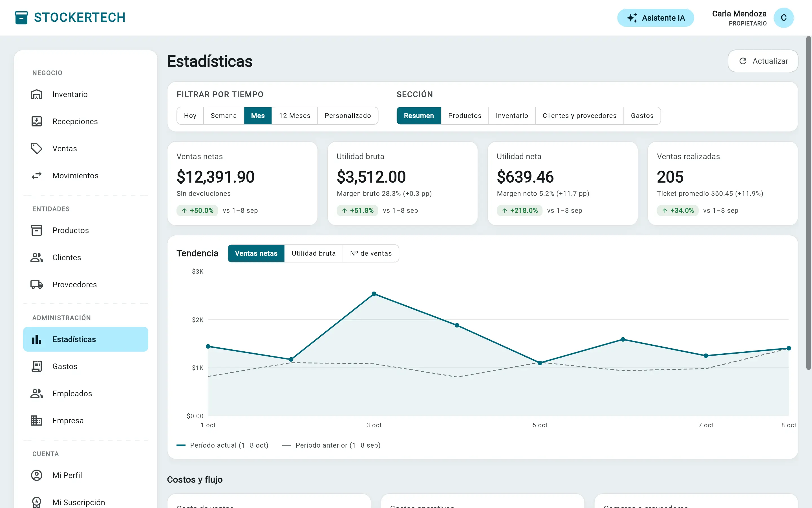Click the Mi Perfil account icon

(37, 475)
